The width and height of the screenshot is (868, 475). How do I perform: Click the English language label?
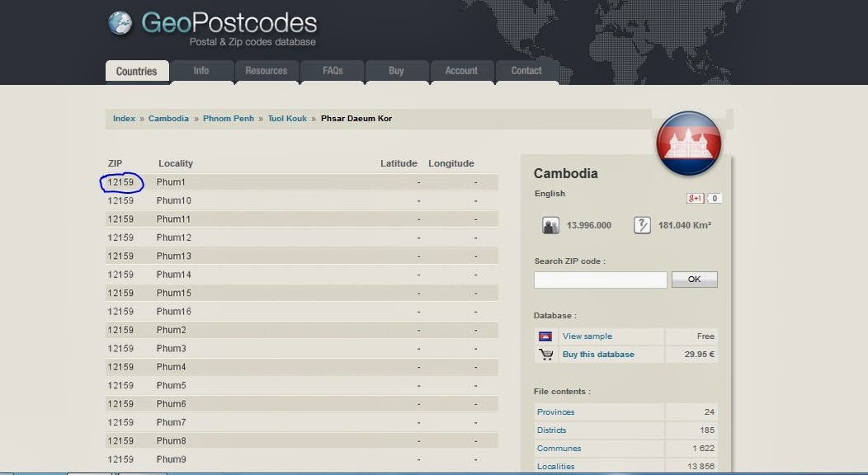click(550, 194)
